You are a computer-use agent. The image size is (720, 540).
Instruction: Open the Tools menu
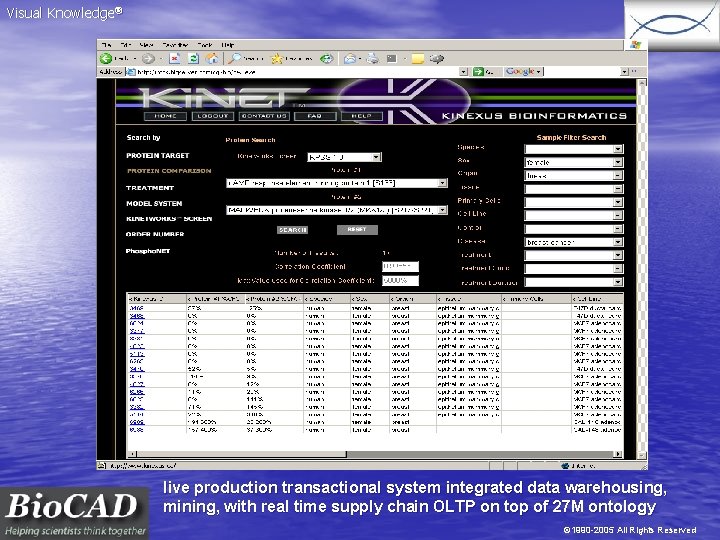205,45
